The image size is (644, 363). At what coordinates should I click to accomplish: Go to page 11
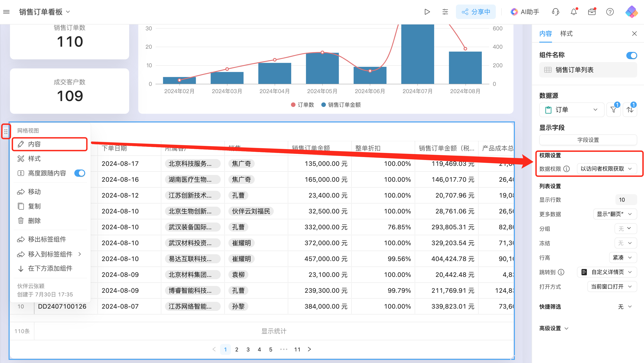click(297, 349)
